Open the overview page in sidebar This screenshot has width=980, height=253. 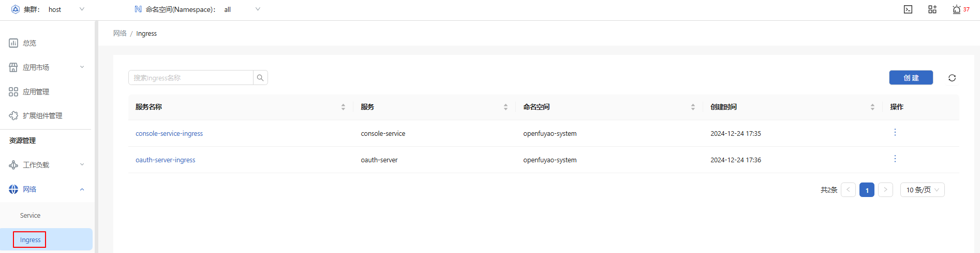[29, 43]
